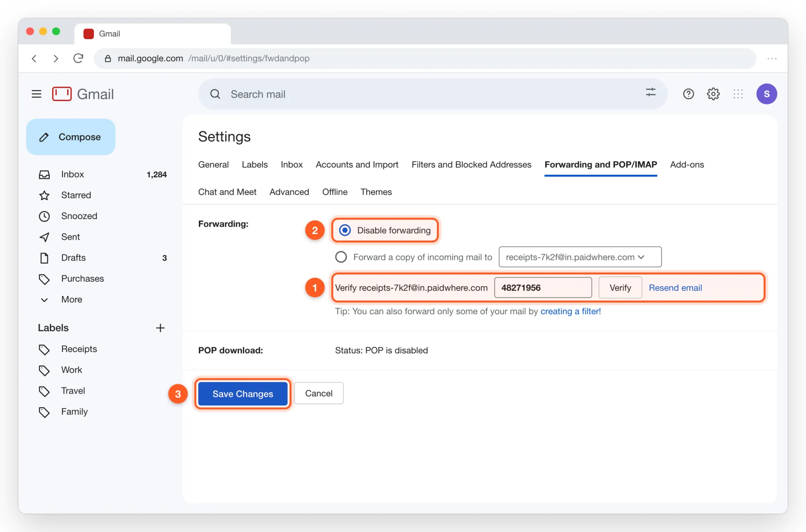Click the search magnifier icon
The width and height of the screenshot is (806, 532).
[215, 94]
